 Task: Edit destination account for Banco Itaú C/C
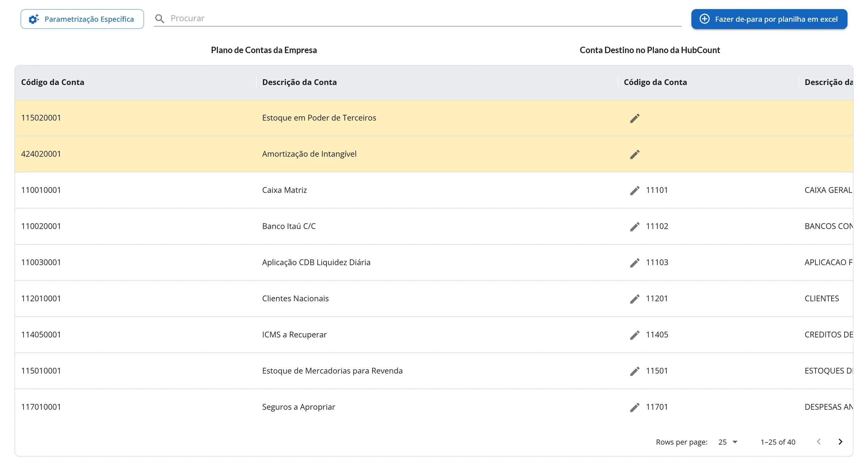click(x=634, y=227)
